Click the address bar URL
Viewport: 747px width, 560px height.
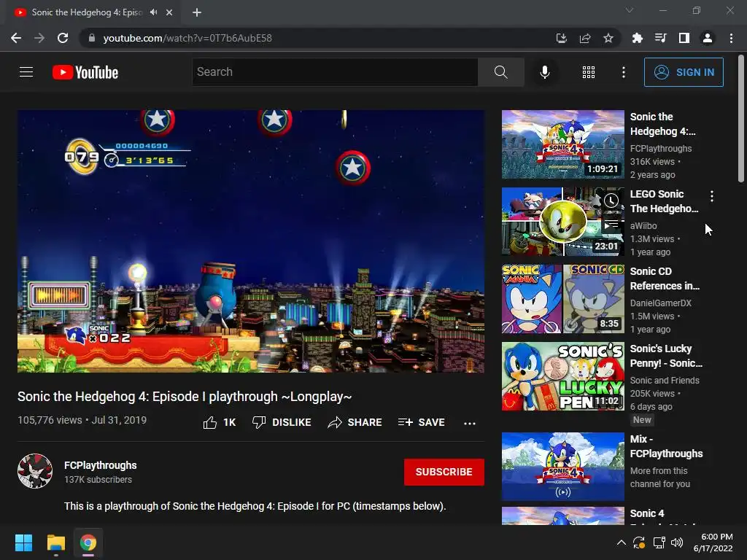point(187,38)
